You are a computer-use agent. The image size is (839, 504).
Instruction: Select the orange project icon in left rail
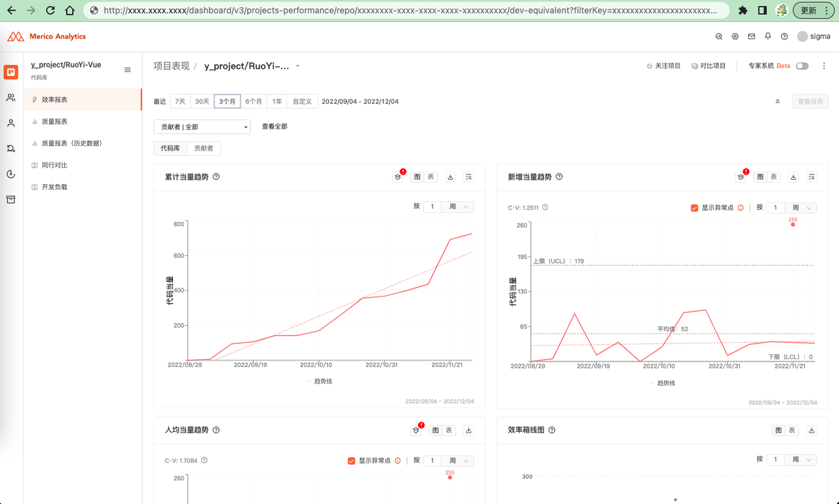click(11, 72)
